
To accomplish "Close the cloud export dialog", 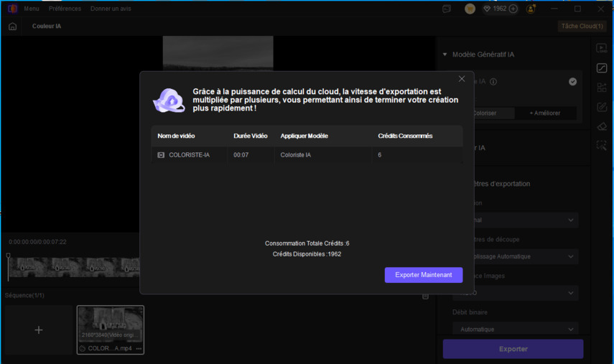I will coord(462,79).
